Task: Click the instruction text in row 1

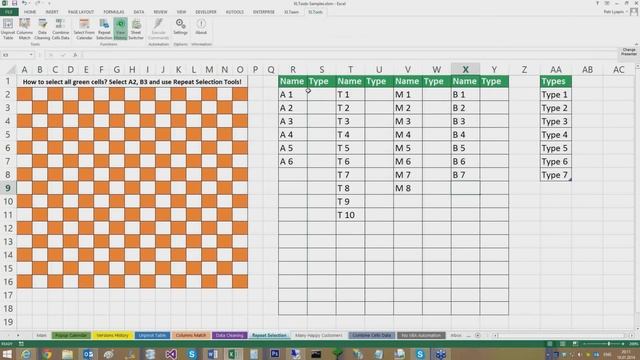Action: coord(132,82)
